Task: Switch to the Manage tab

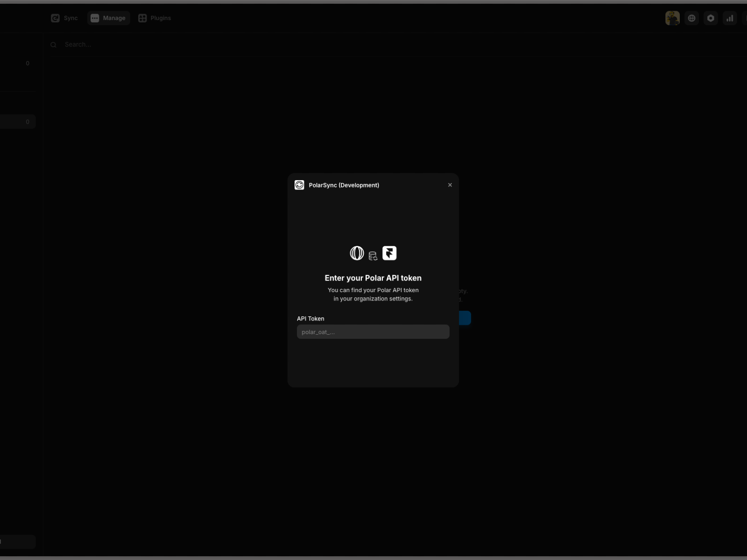Action: point(108,18)
